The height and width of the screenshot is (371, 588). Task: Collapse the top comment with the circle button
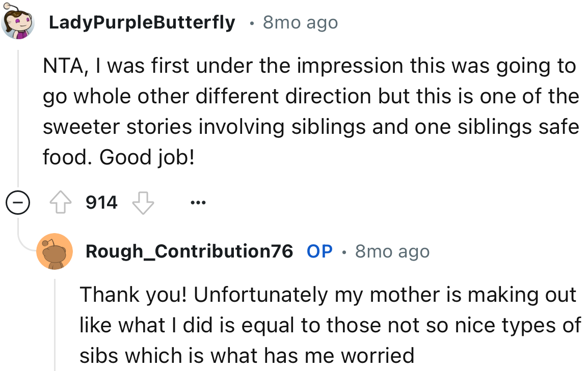pyautogui.click(x=17, y=202)
